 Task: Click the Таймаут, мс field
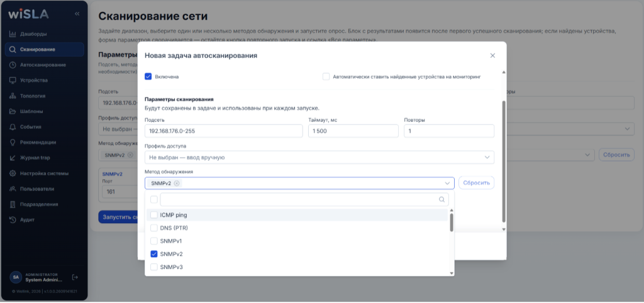pyautogui.click(x=353, y=131)
